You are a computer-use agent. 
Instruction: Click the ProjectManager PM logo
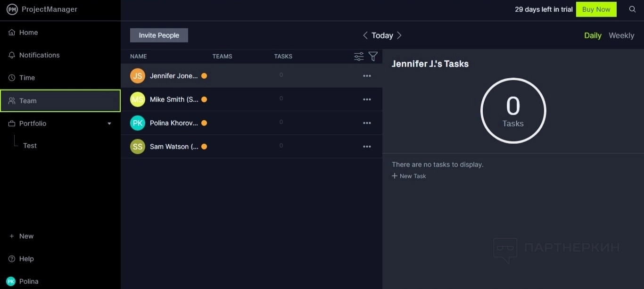tap(12, 9)
